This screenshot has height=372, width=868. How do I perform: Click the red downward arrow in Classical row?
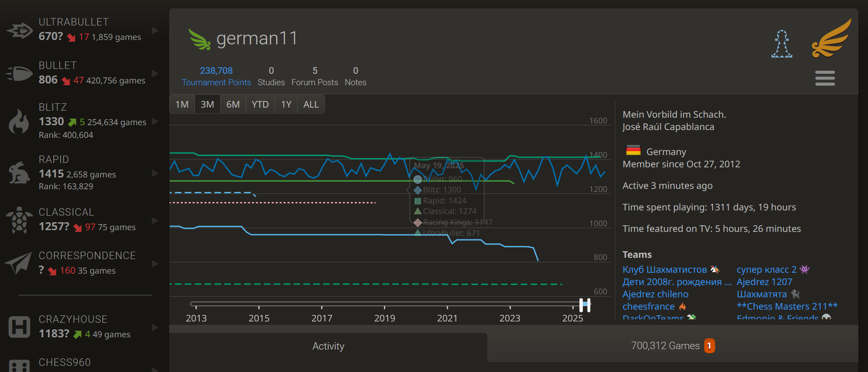click(78, 228)
